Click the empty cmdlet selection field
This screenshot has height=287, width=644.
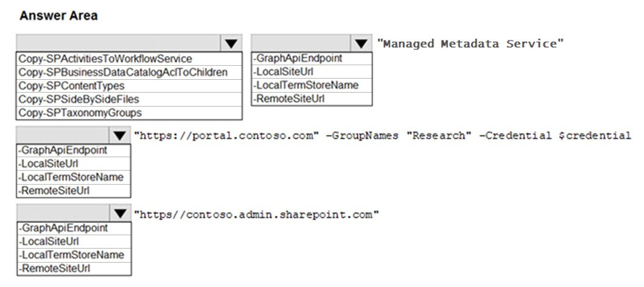tap(119, 43)
